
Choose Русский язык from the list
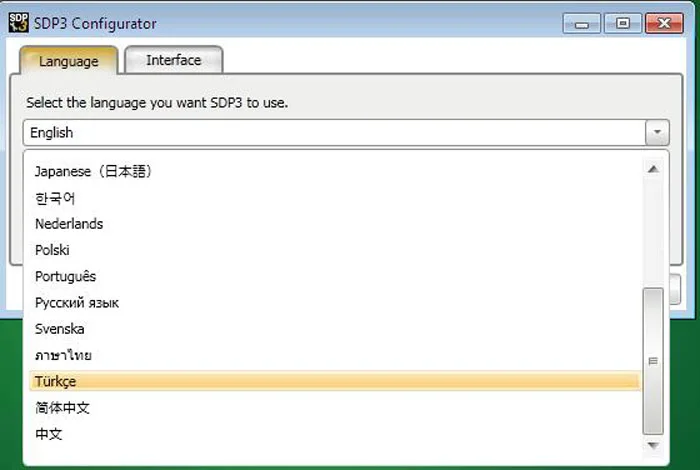click(x=335, y=303)
